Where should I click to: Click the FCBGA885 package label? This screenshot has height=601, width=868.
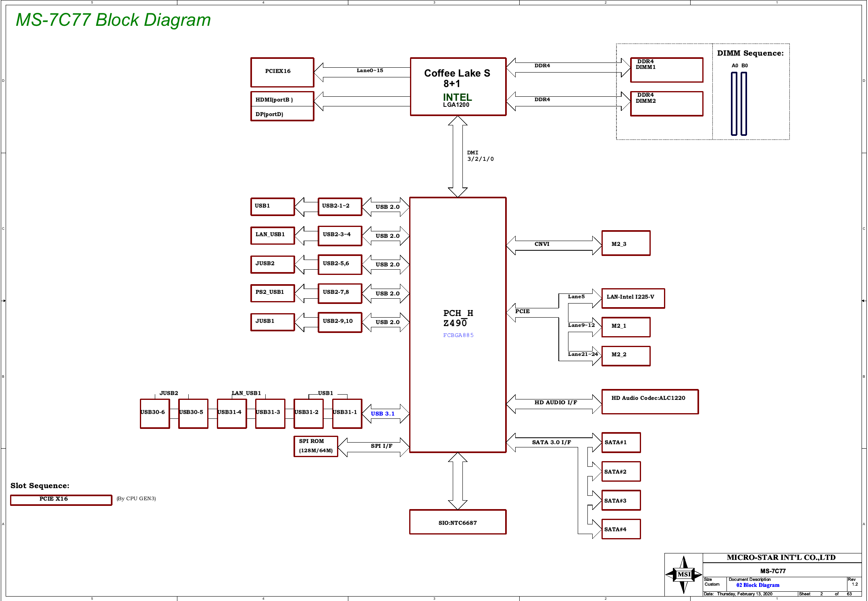tap(458, 335)
